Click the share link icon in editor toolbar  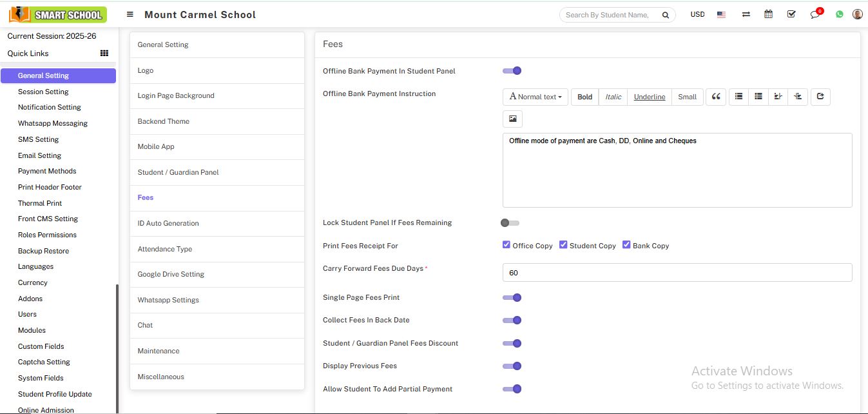(x=820, y=97)
